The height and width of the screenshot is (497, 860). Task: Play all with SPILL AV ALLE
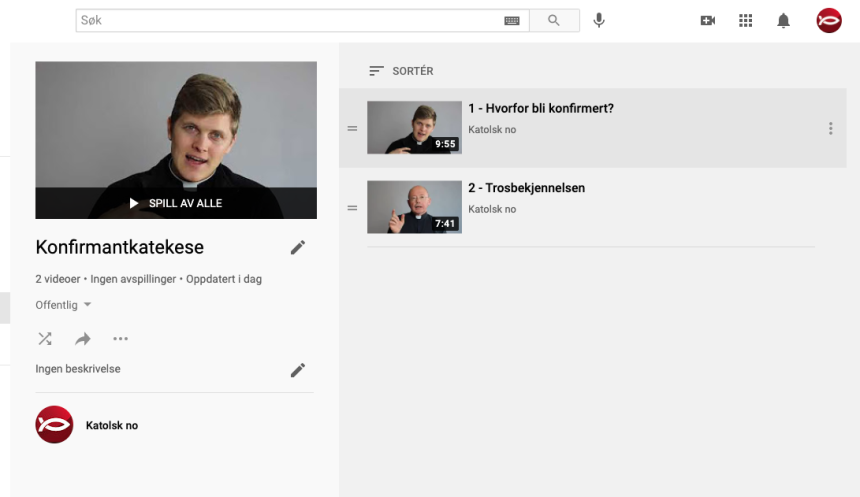176,204
